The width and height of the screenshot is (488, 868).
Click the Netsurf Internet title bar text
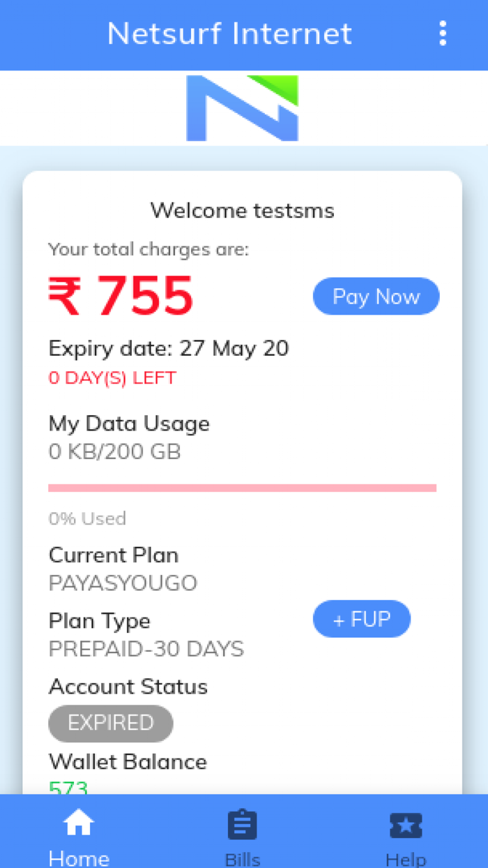coord(229,33)
